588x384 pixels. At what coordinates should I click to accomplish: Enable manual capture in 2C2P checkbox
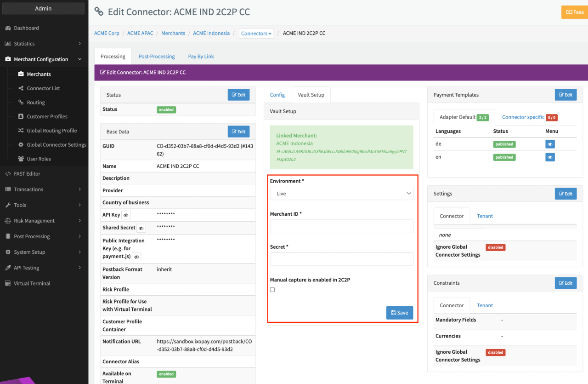tap(272, 290)
